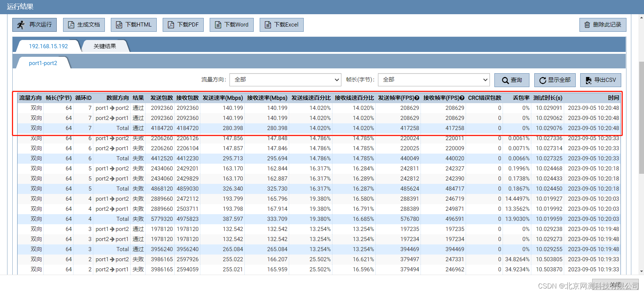This screenshot has width=644, height=293.
Task: Click the 16.685% receive line rate cell
Action: click(363, 219)
